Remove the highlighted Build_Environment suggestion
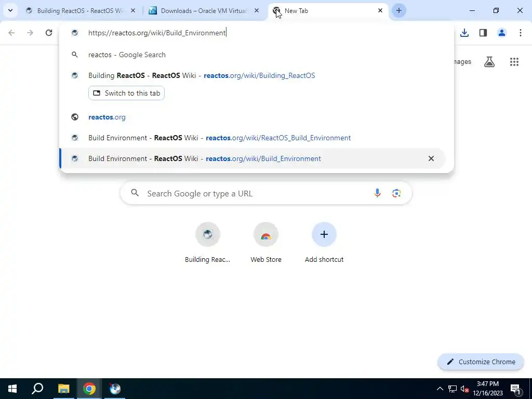 point(431,158)
